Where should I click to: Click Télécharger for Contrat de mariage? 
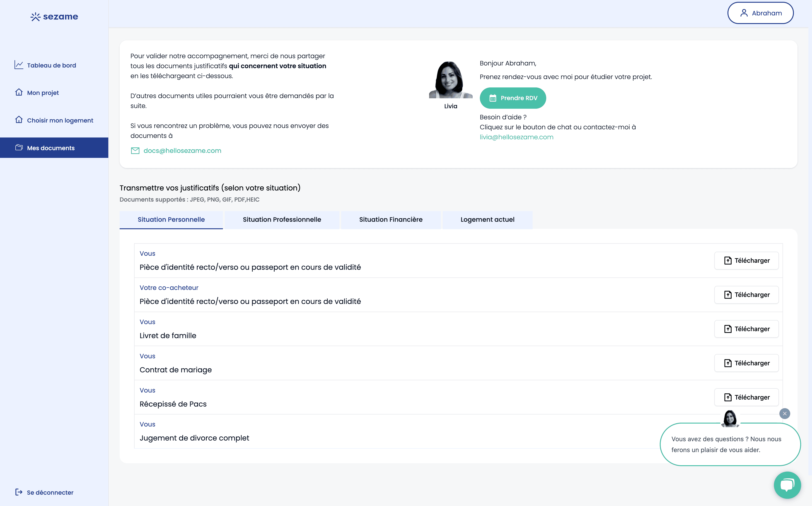click(x=746, y=363)
